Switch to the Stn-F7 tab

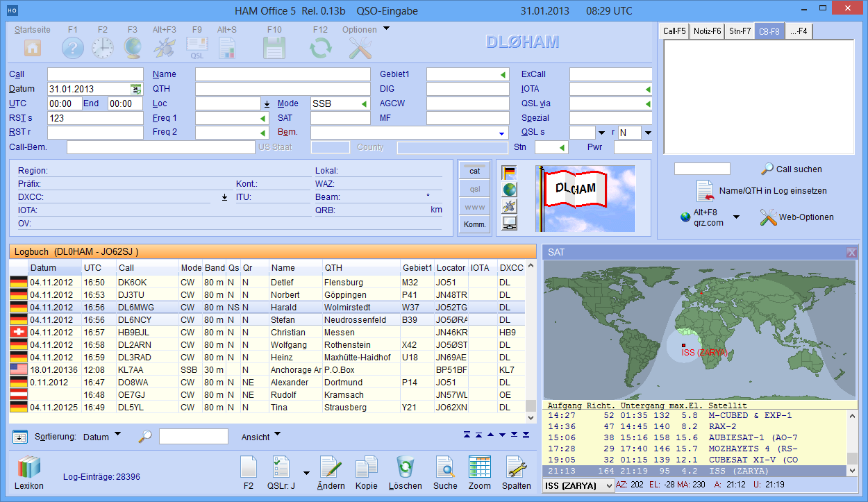740,31
